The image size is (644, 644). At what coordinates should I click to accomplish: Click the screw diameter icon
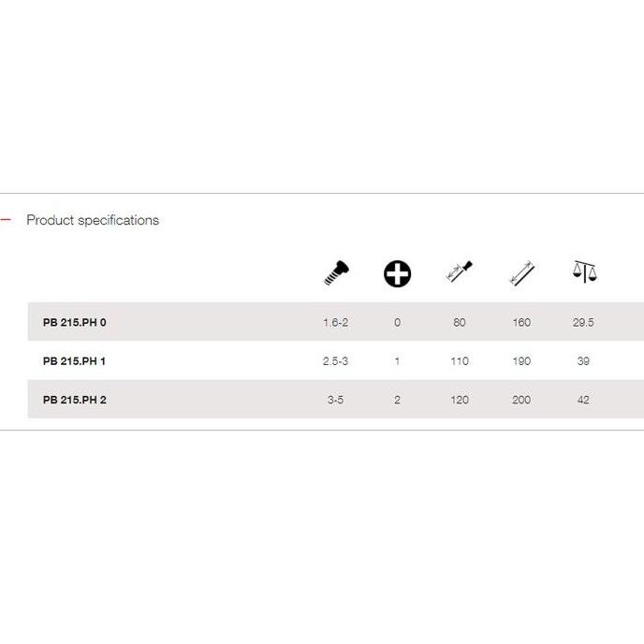(335, 273)
